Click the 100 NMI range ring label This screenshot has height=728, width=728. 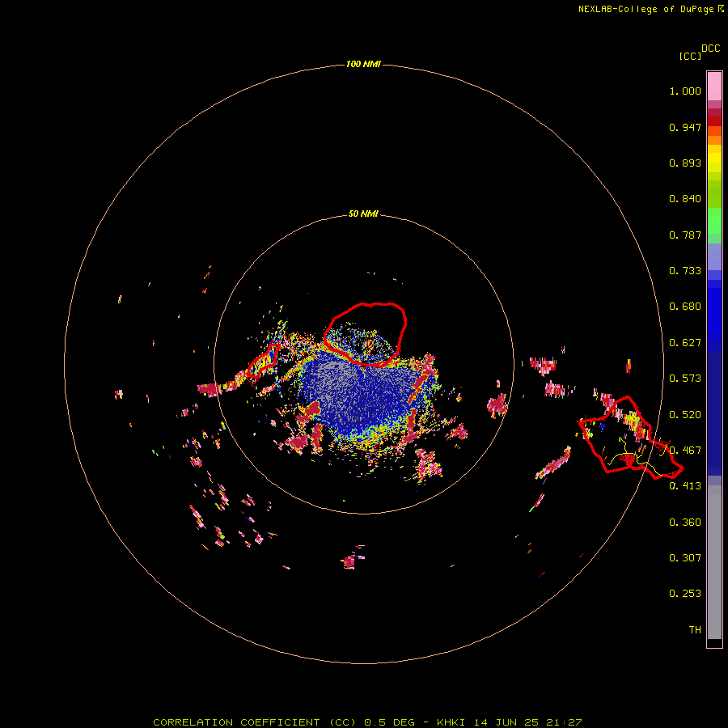(x=363, y=64)
